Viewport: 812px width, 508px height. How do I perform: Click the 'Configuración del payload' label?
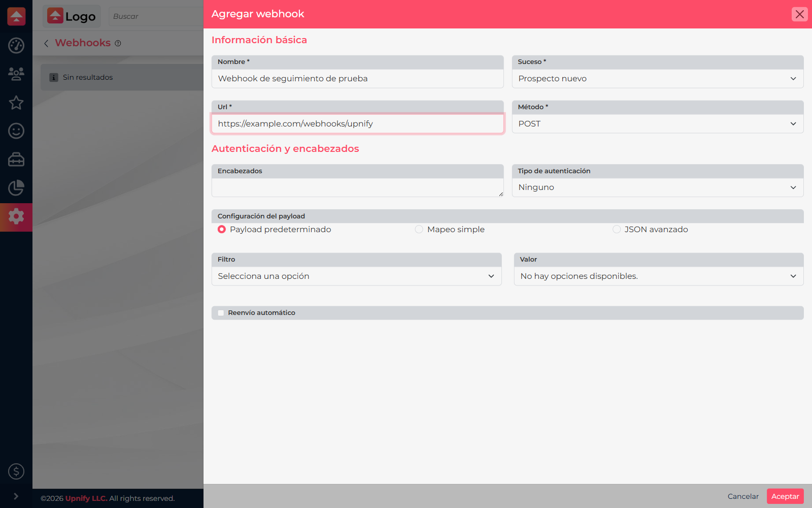click(x=261, y=216)
